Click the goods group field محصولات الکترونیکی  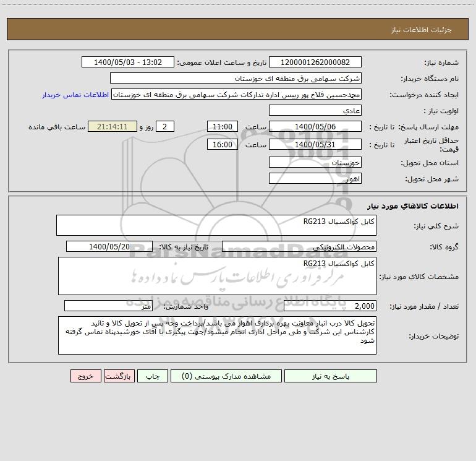(x=299, y=246)
